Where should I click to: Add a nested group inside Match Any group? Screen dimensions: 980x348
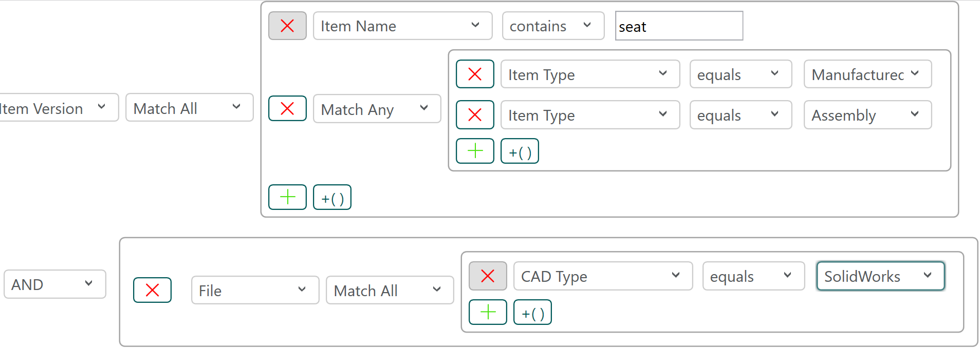pos(520,151)
